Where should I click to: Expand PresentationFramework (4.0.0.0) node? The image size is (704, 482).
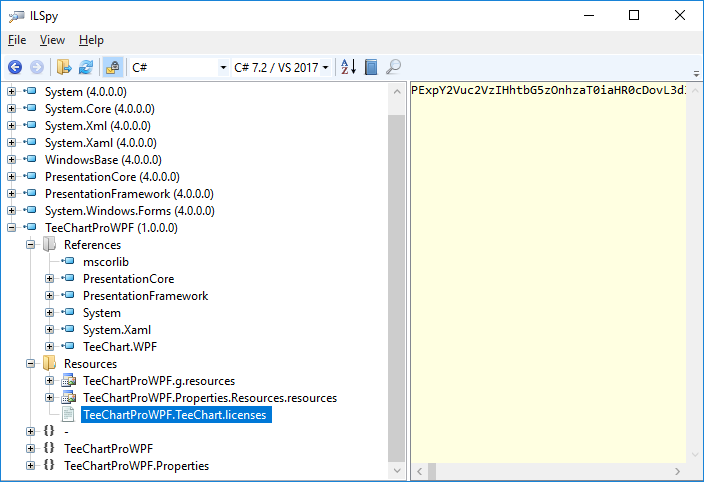point(12,194)
